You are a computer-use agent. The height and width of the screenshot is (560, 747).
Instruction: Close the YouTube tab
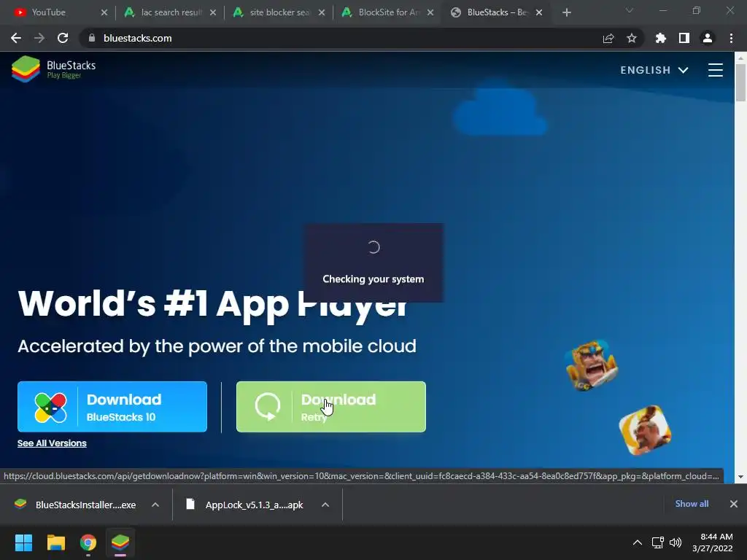pyautogui.click(x=104, y=12)
